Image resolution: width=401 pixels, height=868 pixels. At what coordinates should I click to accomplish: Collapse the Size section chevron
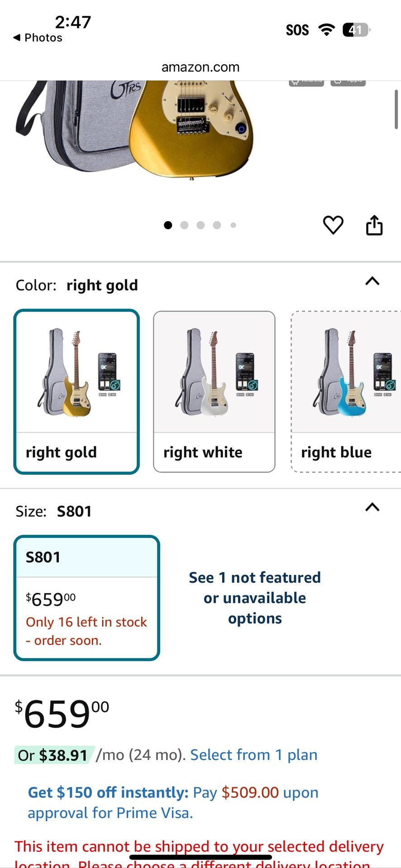click(x=372, y=507)
